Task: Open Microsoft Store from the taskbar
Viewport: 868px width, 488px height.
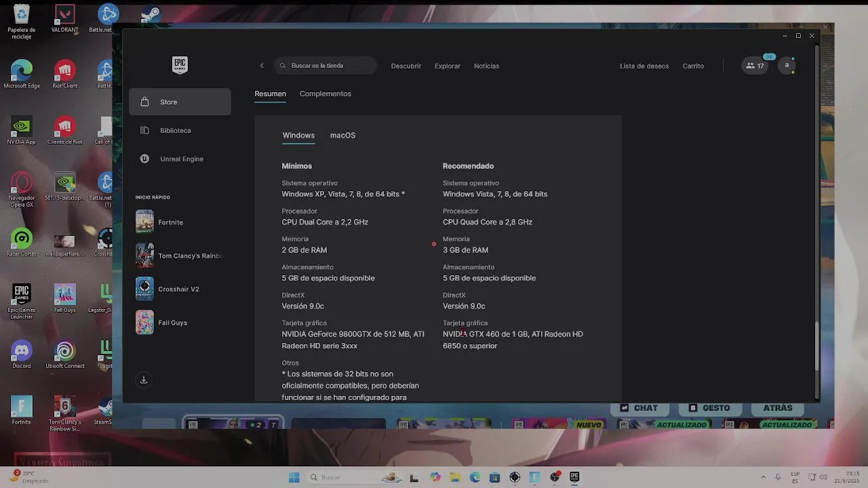Action: [x=494, y=477]
